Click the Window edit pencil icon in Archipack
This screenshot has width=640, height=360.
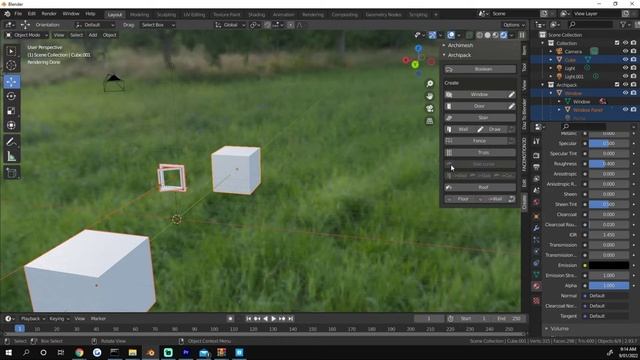coord(511,94)
